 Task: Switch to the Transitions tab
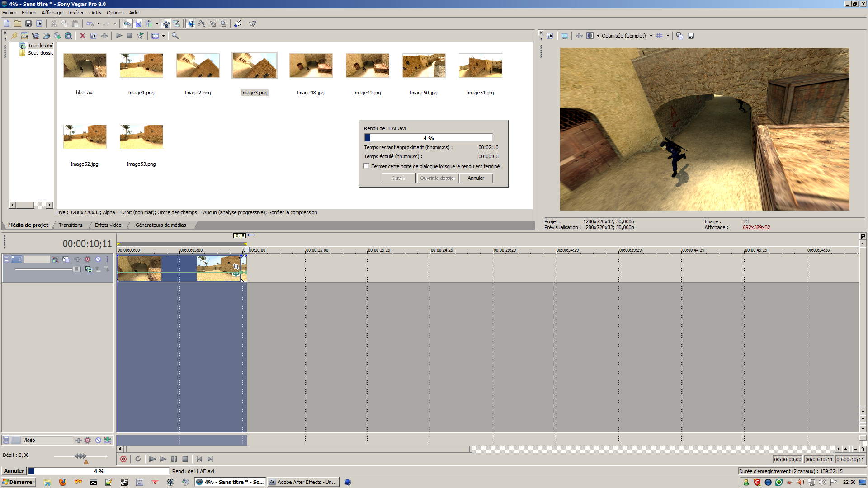(x=71, y=225)
